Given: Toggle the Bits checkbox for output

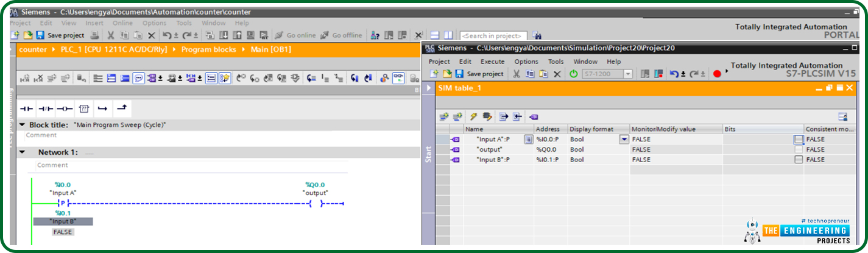Looking at the screenshot, I should [799, 149].
